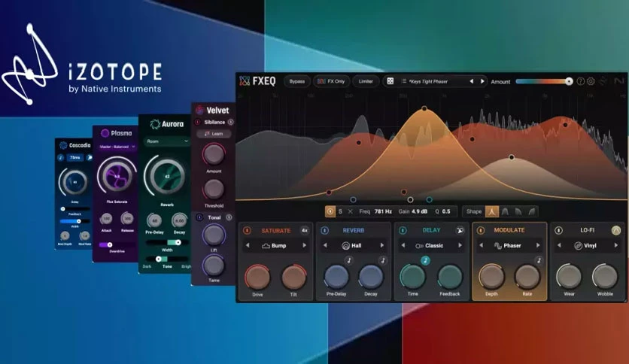Toggle the LO-FI module power button

[558, 230]
